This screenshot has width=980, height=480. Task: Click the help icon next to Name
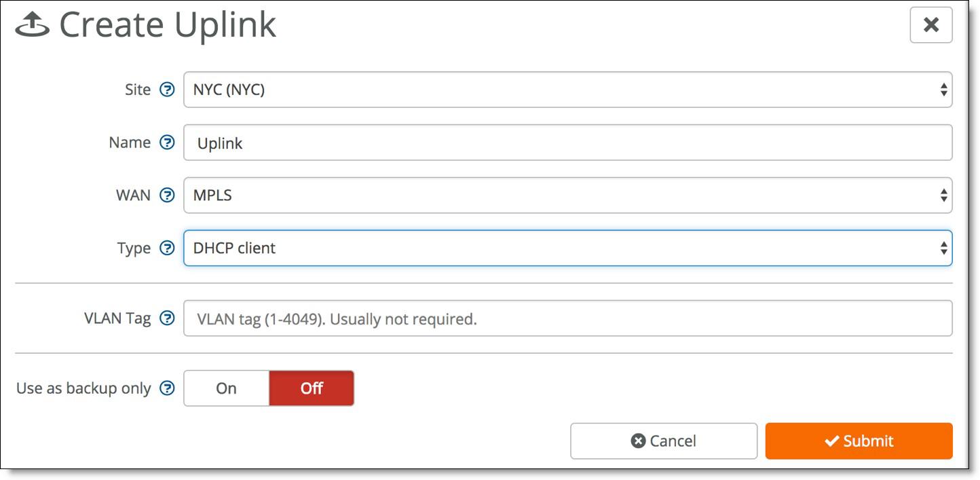tap(167, 143)
